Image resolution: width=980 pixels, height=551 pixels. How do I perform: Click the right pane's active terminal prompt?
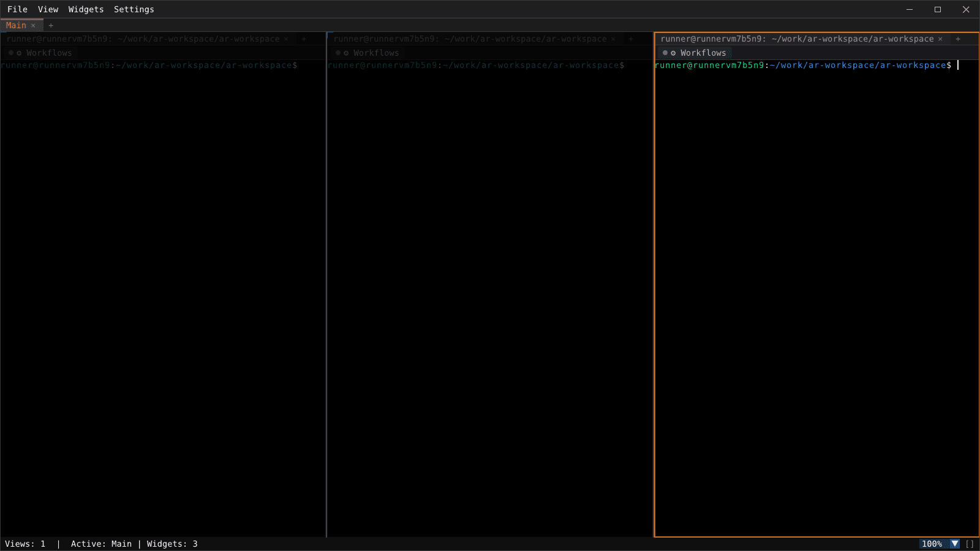click(804, 65)
